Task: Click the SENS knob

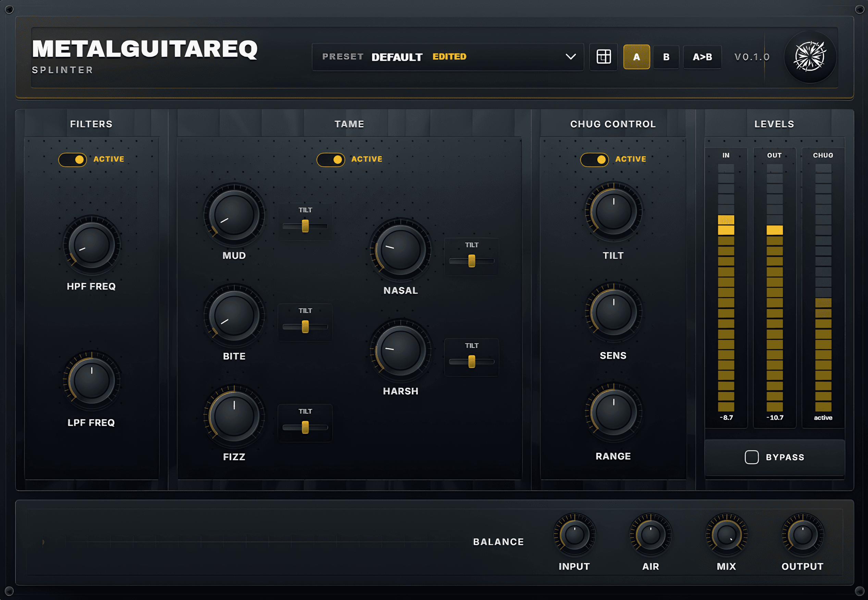Action: (x=613, y=312)
